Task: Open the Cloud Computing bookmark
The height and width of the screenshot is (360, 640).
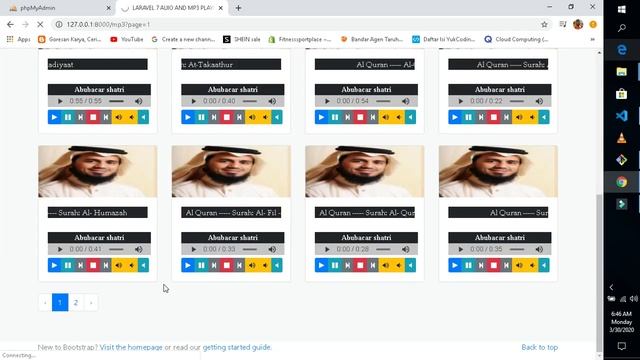Action: point(517,39)
